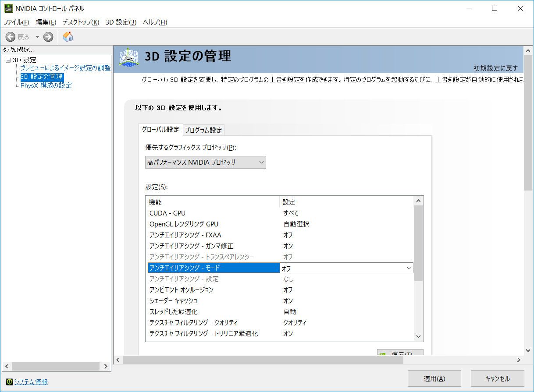534x392 pixels.
Task: Open the ファイル(F) menu
Action: (16, 22)
